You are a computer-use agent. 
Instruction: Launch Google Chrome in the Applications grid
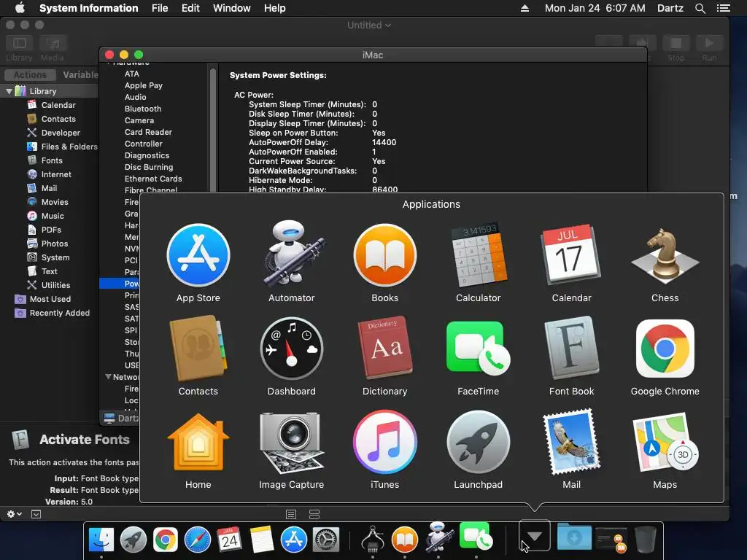point(665,349)
